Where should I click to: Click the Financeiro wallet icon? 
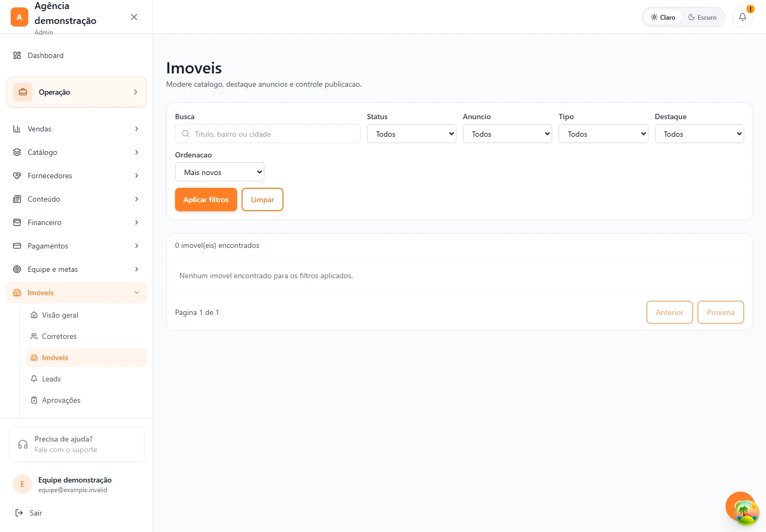(x=17, y=222)
